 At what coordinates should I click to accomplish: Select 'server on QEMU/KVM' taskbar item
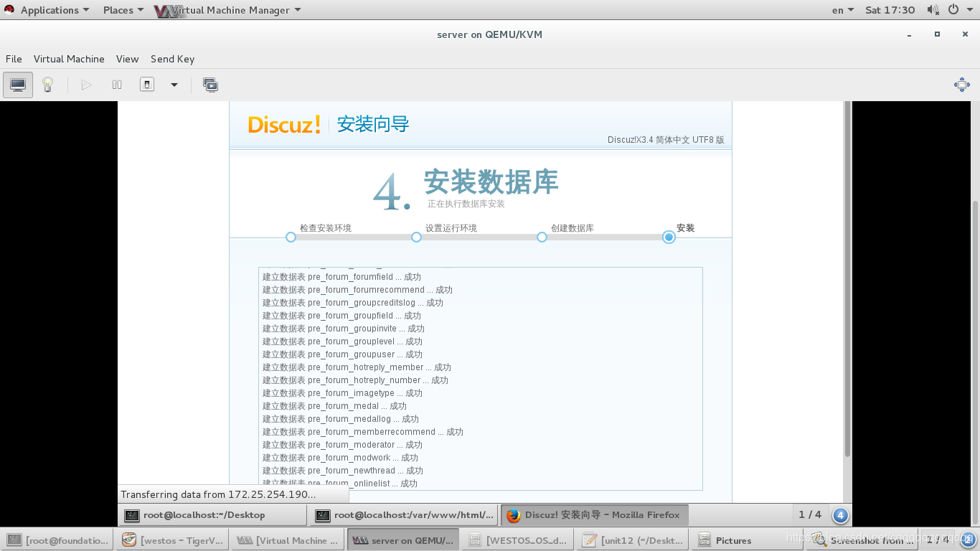tap(404, 540)
